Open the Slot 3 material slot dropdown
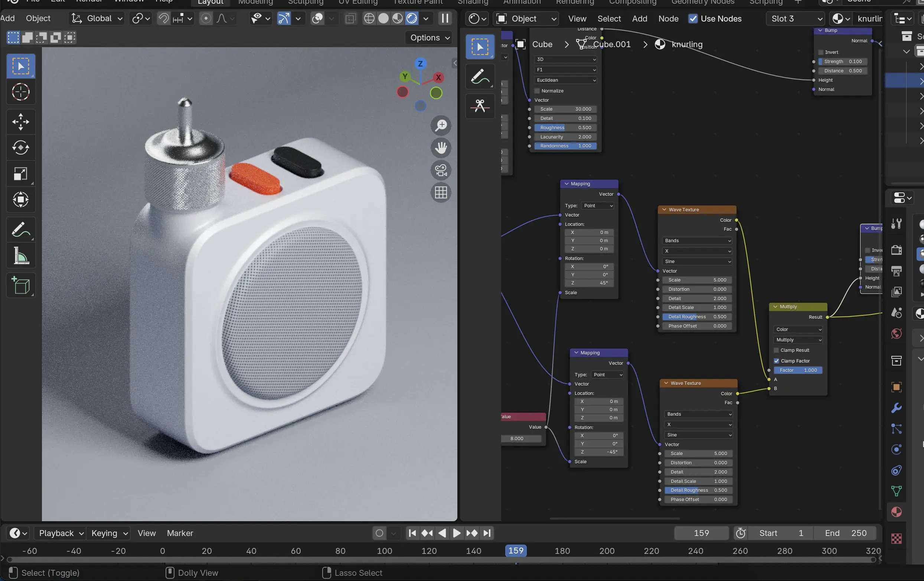Viewport: 924px width, 581px height. coord(795,19)
